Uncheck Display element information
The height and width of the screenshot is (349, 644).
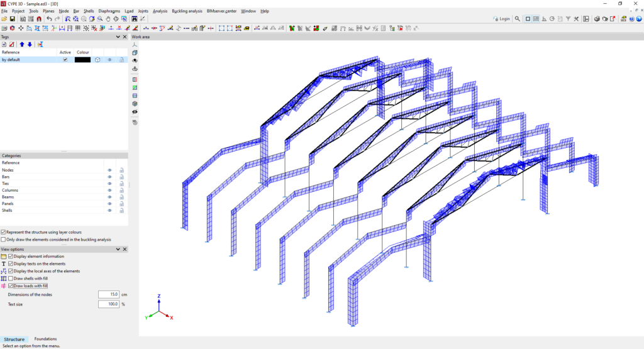(11, 256)
